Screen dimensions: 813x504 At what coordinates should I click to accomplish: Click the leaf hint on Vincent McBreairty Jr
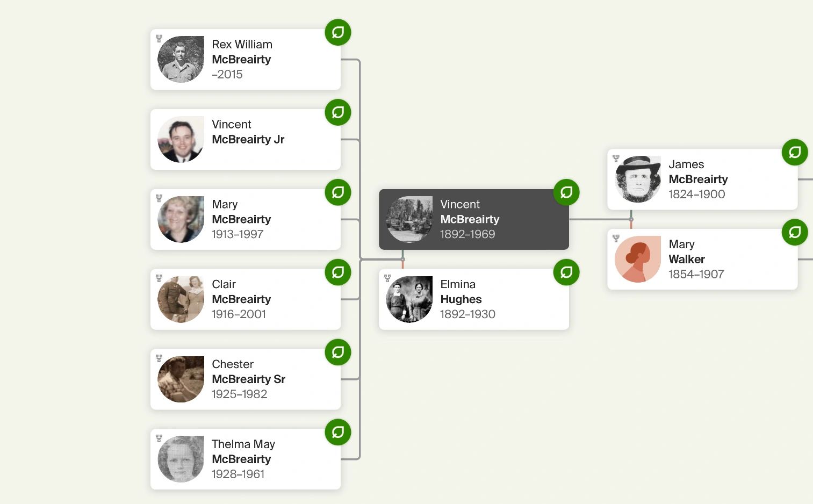(x=338, y=112)
